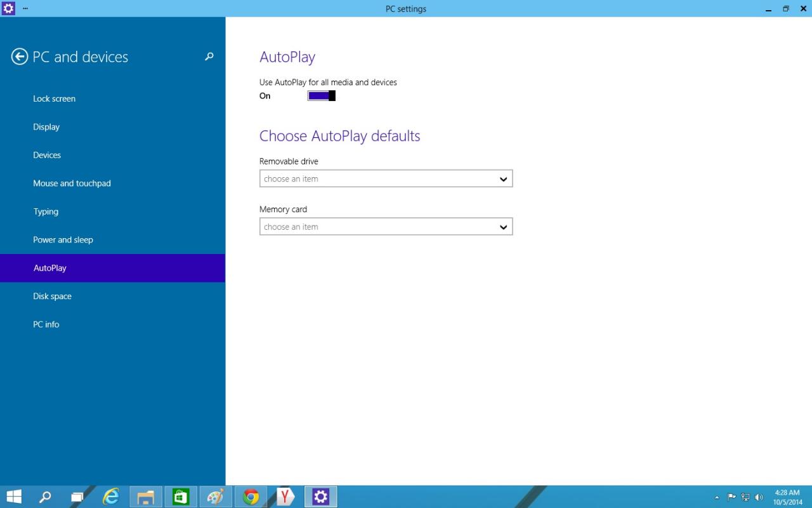Open Power and sleep settings
Viewport: 812px width, 508px height.
[112, 240]
